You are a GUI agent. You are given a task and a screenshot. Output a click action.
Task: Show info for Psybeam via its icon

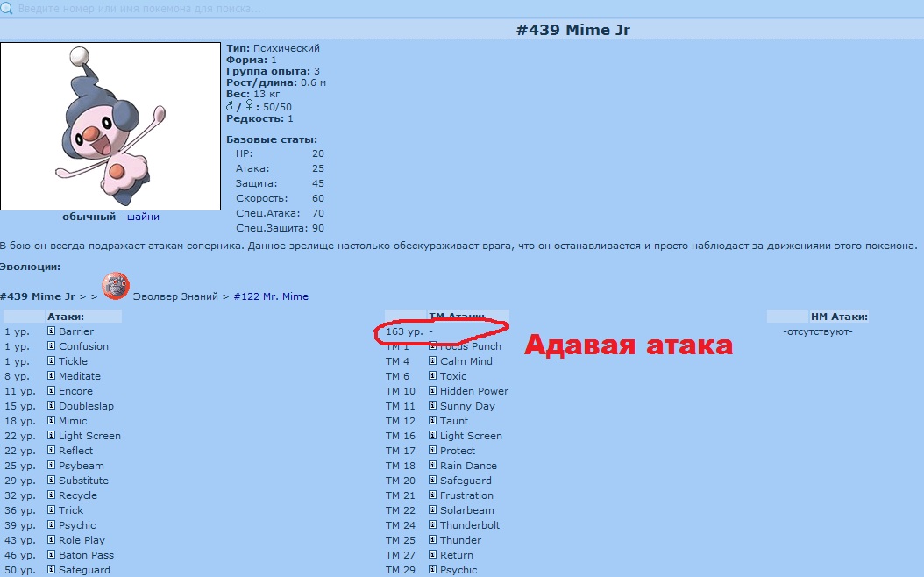(51, 466)
